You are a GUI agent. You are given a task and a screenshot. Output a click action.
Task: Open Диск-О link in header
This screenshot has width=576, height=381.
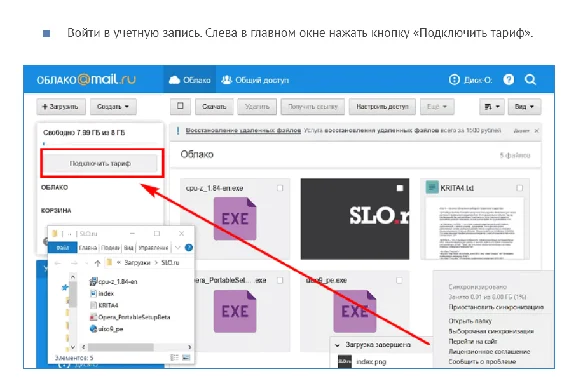click(x=471, y=80)
